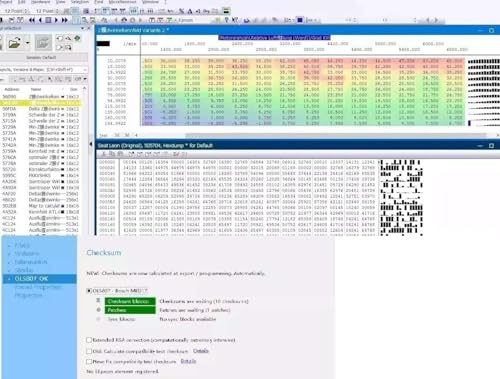Click the large grey icon beside the folder
Screen dimensions: 500x379
coord(43,43)
